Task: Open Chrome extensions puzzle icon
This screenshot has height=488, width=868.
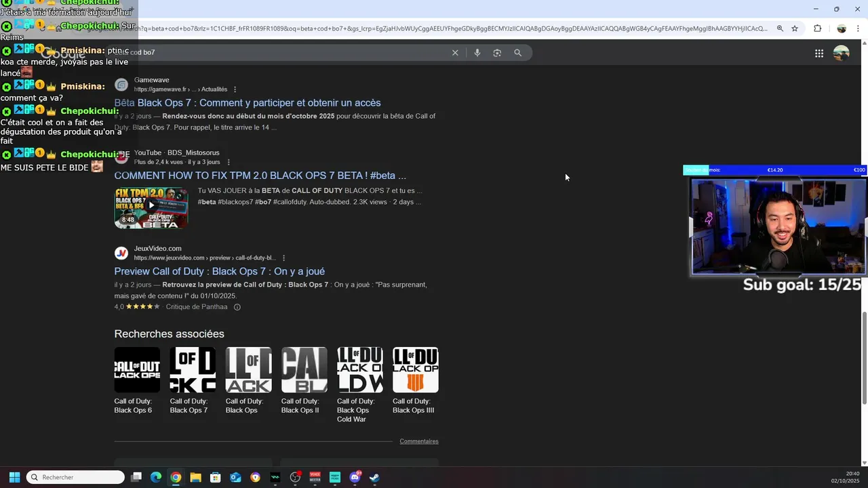Action: pos(817,28)
